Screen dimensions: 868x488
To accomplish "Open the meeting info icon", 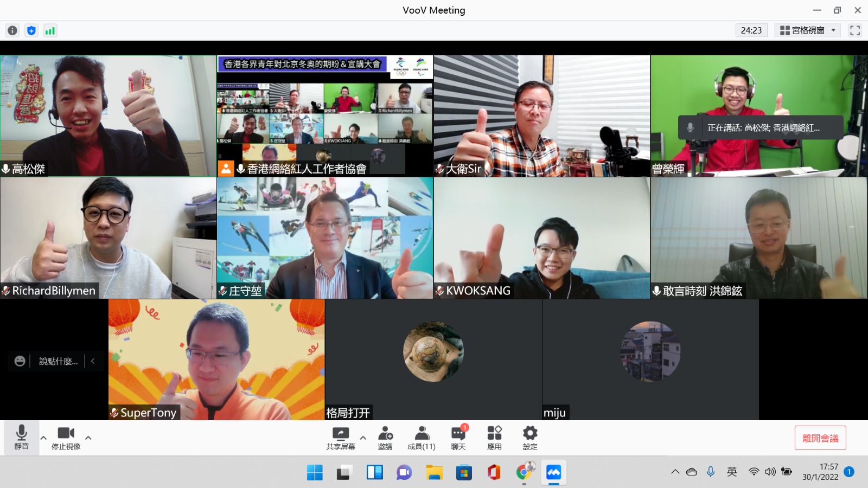I will point(12,30).
